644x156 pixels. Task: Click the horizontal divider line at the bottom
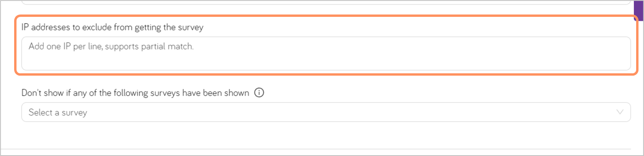point(316,149)
